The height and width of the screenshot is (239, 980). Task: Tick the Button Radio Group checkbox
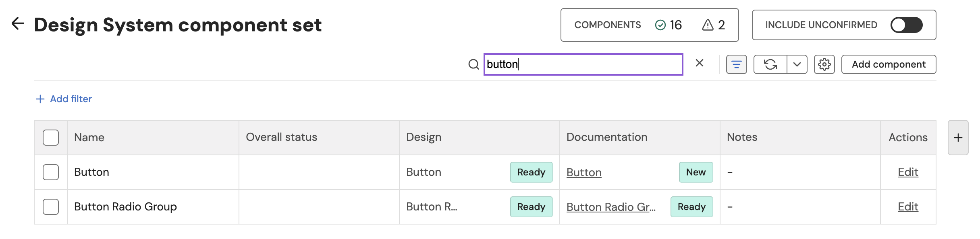(x=51, y=207)
